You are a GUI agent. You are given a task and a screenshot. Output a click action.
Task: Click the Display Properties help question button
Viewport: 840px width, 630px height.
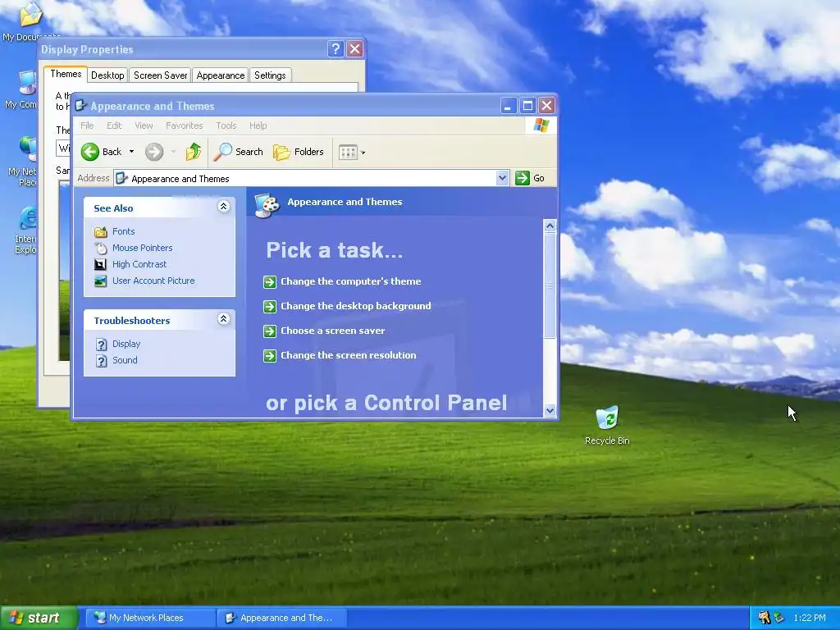[336, 49]
